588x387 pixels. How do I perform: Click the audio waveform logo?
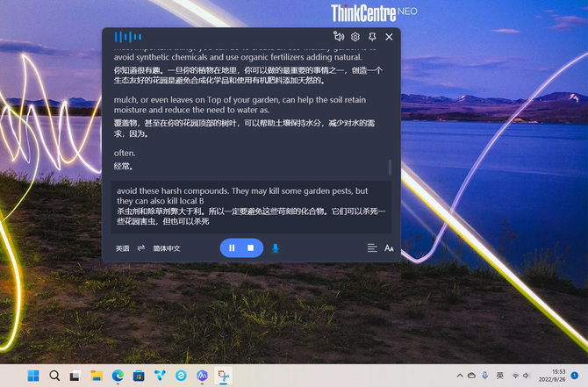128,37
